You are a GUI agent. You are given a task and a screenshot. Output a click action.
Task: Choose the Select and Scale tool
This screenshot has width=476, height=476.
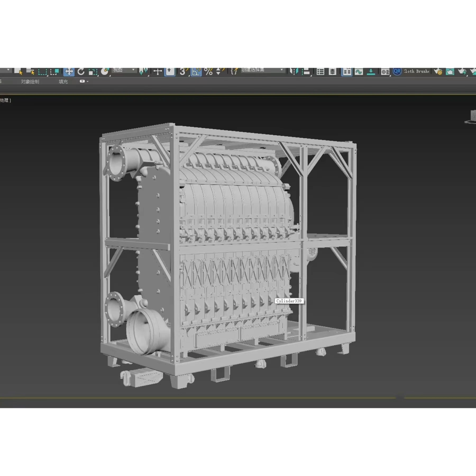point(93,72)
